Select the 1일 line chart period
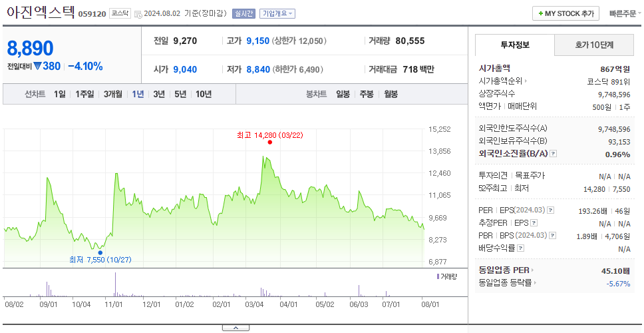This screenshot has height=333, width=644. (60, 94)
